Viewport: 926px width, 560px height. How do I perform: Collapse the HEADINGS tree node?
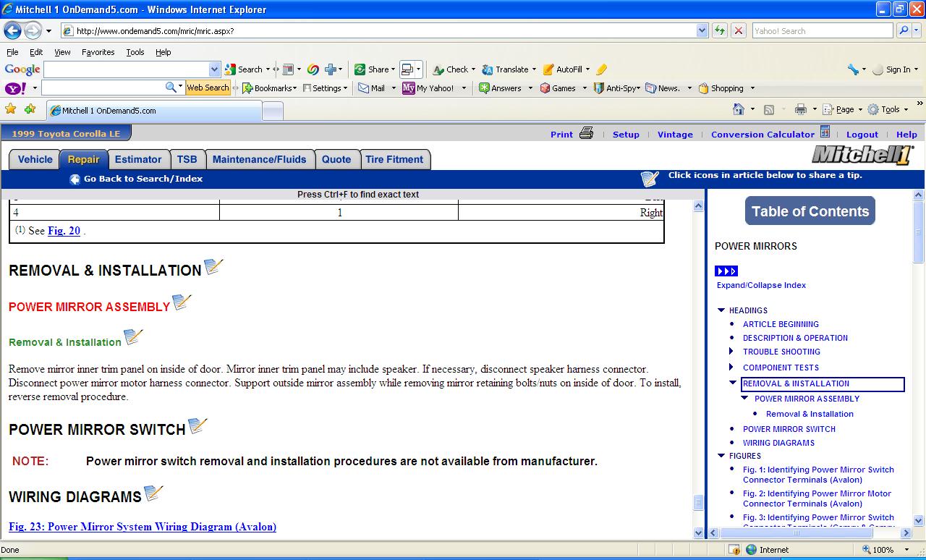click(x=721, y=310)
